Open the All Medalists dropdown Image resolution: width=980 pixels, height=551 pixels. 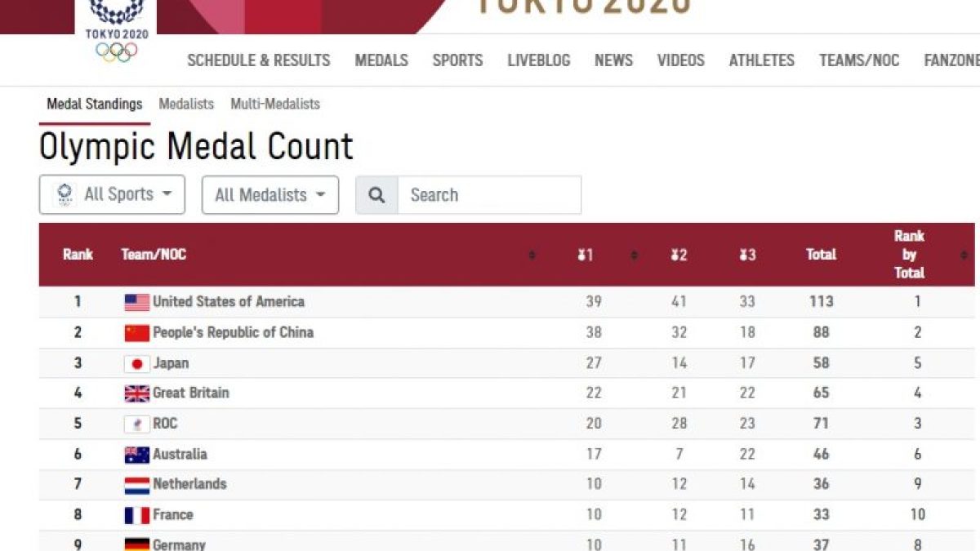(x=270, y=195)
